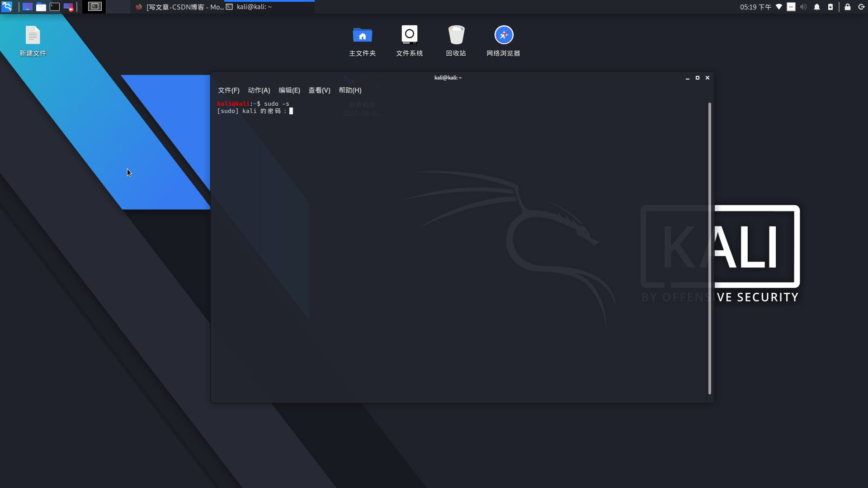Launch terminal from the panel launcher
The width and height of the screenshot is (868, 488).
55,7
